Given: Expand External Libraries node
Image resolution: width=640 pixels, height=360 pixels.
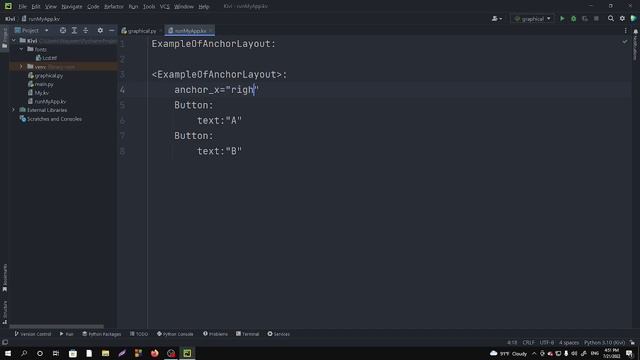Looking at the screenshot, I should click(13, 110).
